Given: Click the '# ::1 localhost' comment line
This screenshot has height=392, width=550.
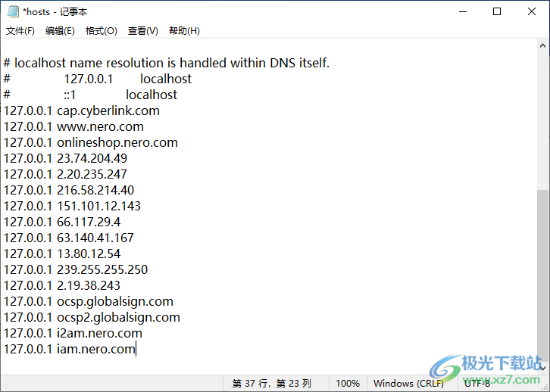Looking at the screenshot, I should point(90,95).
